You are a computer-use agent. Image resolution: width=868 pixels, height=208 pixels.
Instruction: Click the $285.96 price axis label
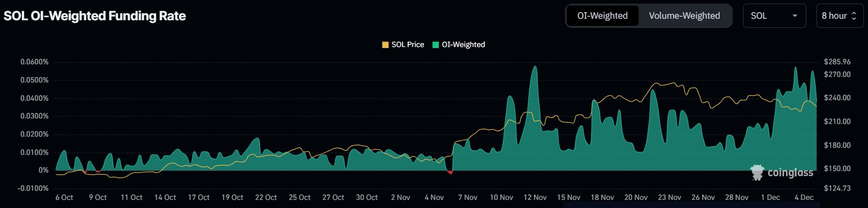[x=837, y=62]
